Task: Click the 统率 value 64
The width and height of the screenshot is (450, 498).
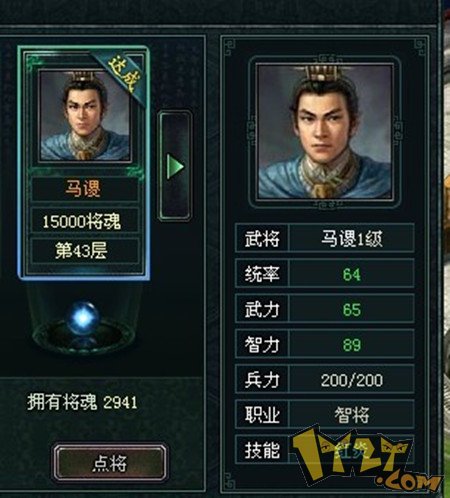Action: click(352, 275)
